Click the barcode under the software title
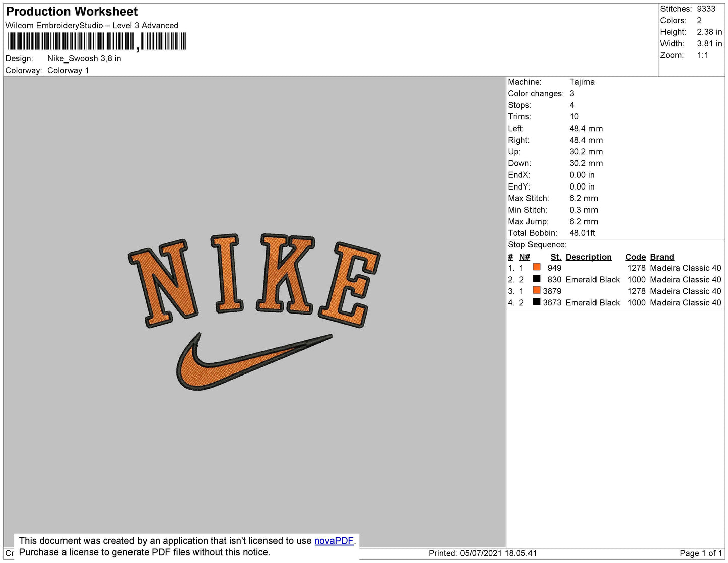This screenshot has height=563, width=728. 97,41
